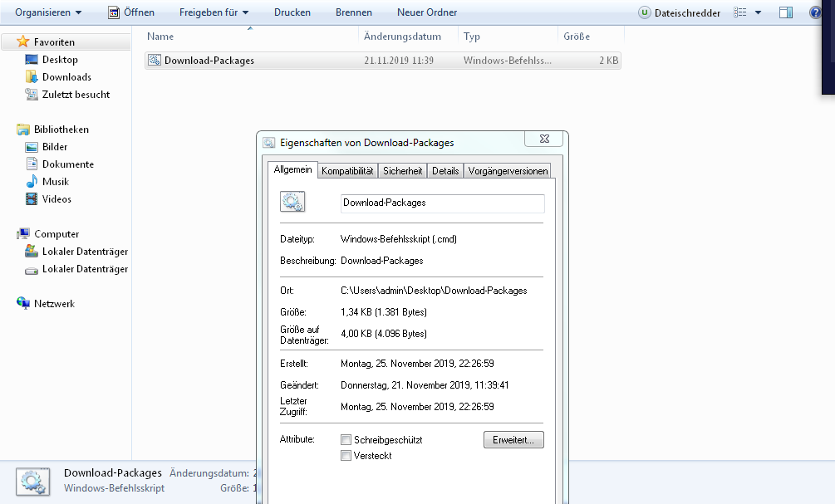Open the Erweitert... attributes button
Viewport: 835px width, 504px height.
pyautogui.click(x=513, y=439)
